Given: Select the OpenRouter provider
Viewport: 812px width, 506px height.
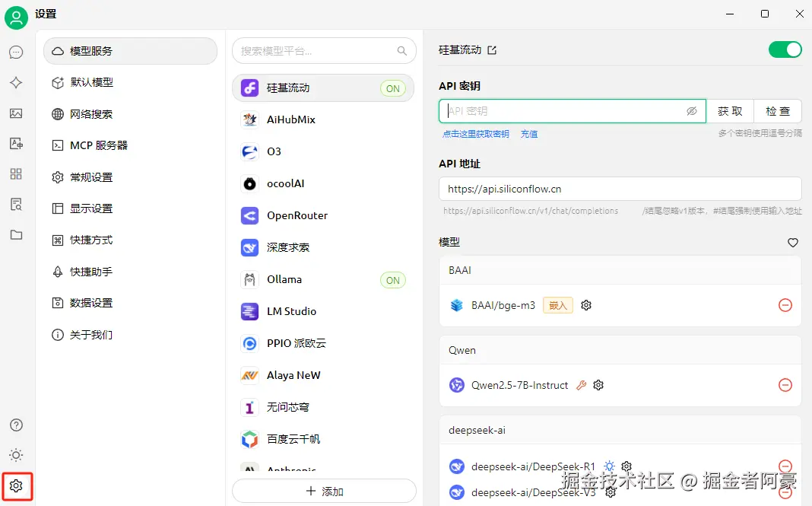Looking at the screenshot, I should (323, 215).
